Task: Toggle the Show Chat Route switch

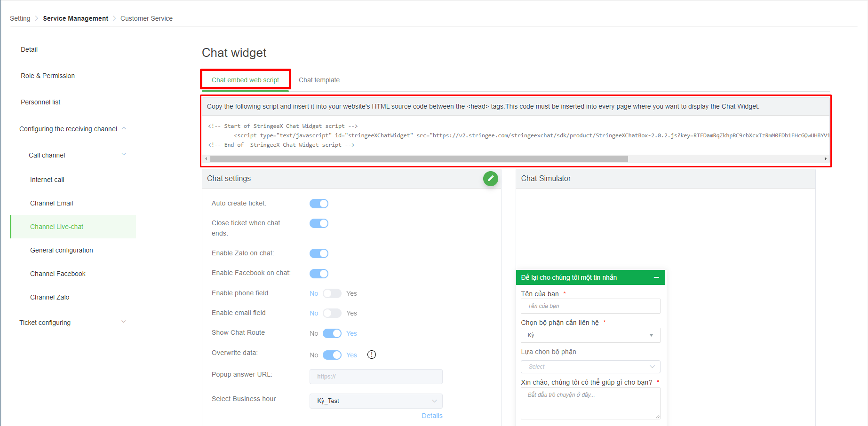Action: 332,333
